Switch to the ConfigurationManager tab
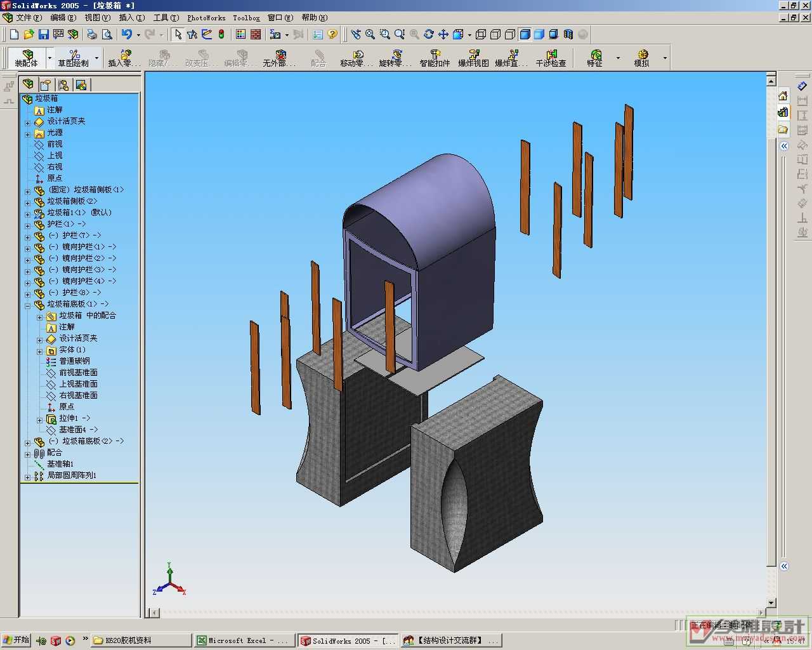Viewport: 812px width, 650px height. (x=63, y=84)
